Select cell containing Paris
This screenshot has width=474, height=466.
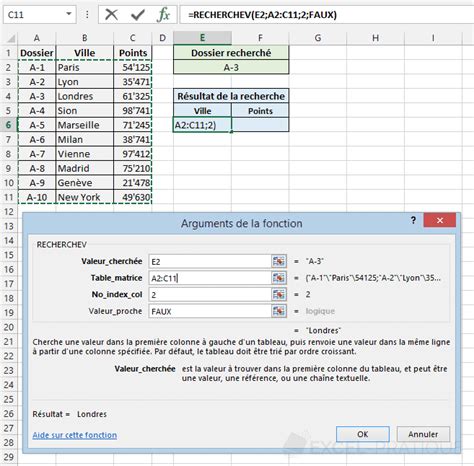[85, 67]
